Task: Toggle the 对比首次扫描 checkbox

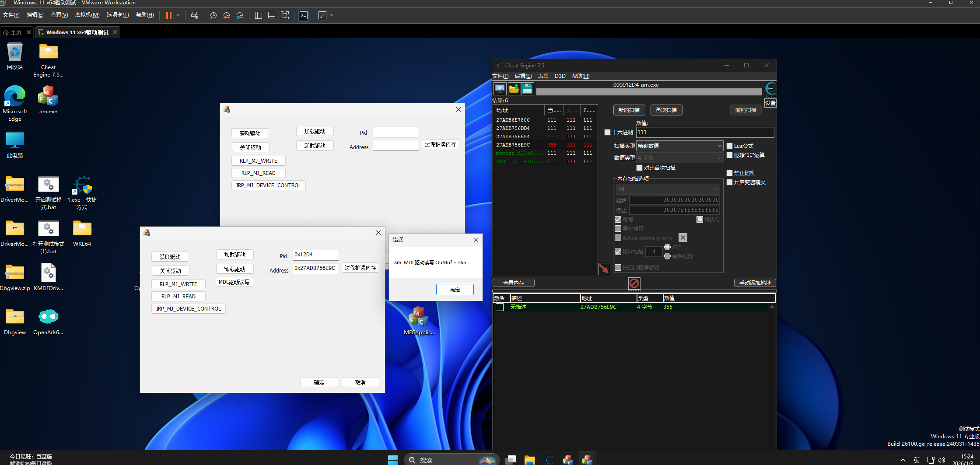Action: click(639, 168)
